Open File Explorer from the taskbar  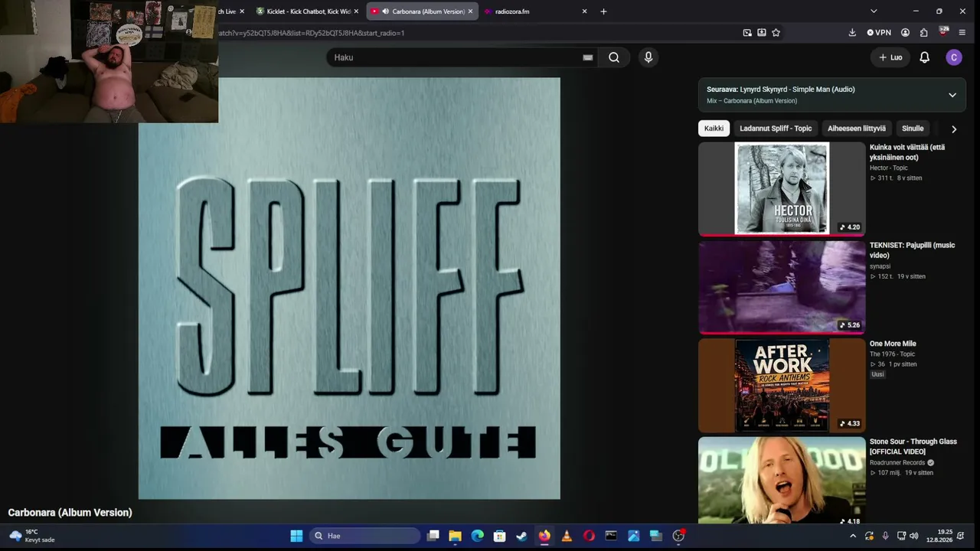click(455, 536)
